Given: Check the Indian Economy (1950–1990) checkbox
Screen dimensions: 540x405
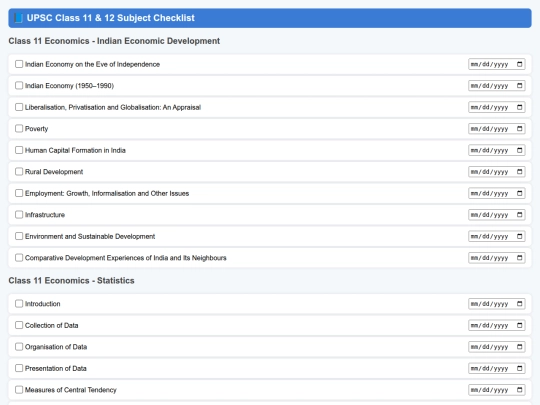Looking at the screenshot, I should (x=19, y=85).
